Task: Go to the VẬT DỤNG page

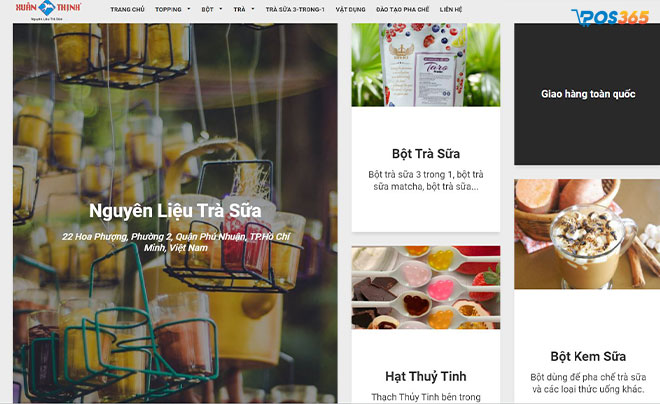Action: [350, 9]
